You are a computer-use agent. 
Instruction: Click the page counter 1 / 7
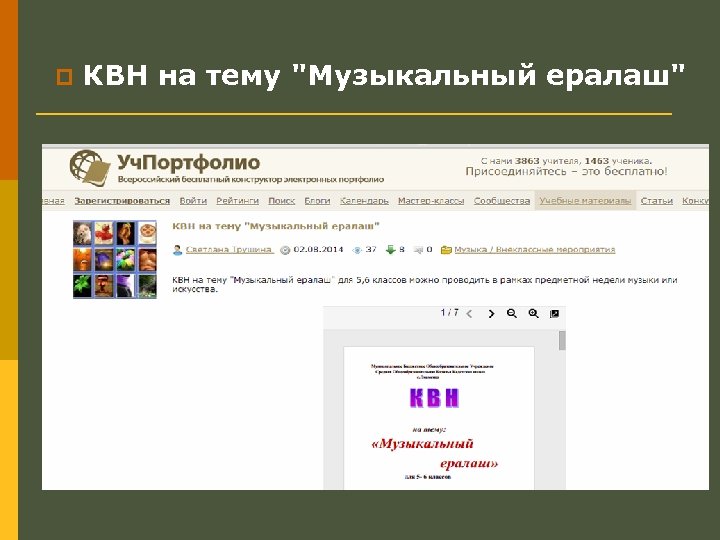click(x=449, y=313)
